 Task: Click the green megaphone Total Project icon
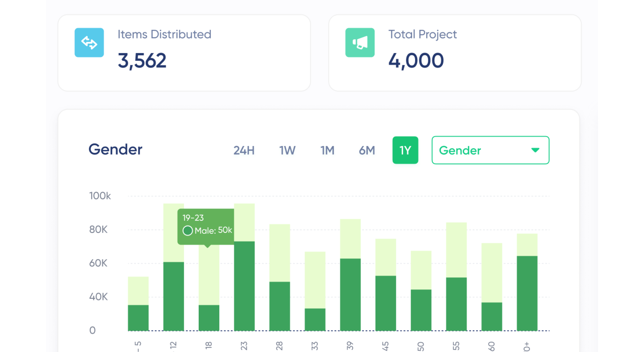[x=360, y=43]
